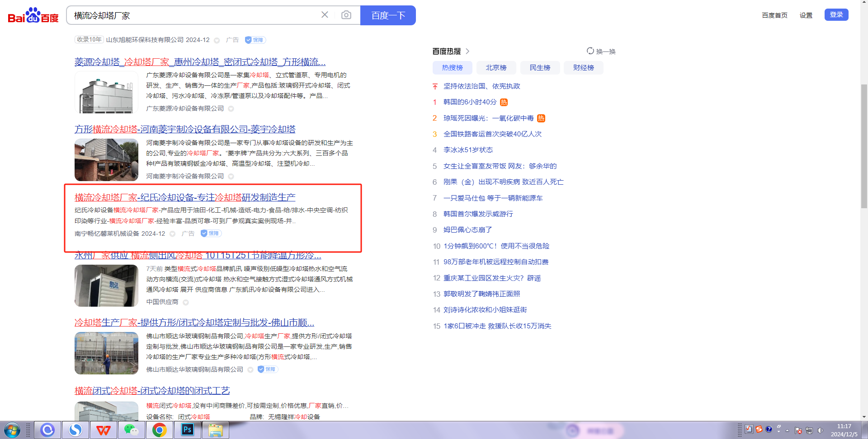The image size is (868, 439).
Task: Open Photoshop from the taskbar
Action: (x=187, y=430)
